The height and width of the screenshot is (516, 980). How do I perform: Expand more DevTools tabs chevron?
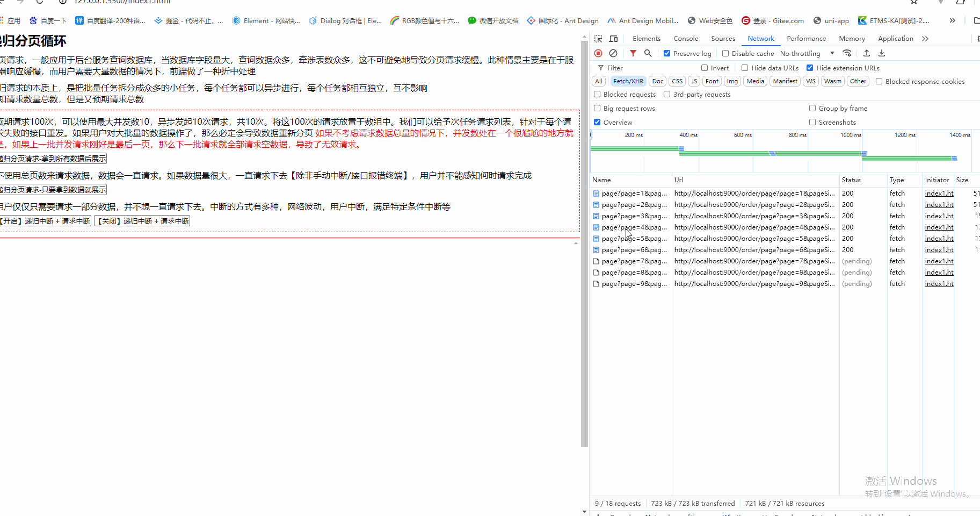pos(925,39)
